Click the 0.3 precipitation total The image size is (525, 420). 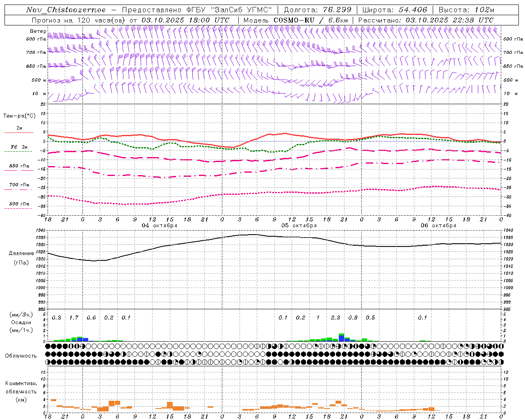(x=57, y=318)
